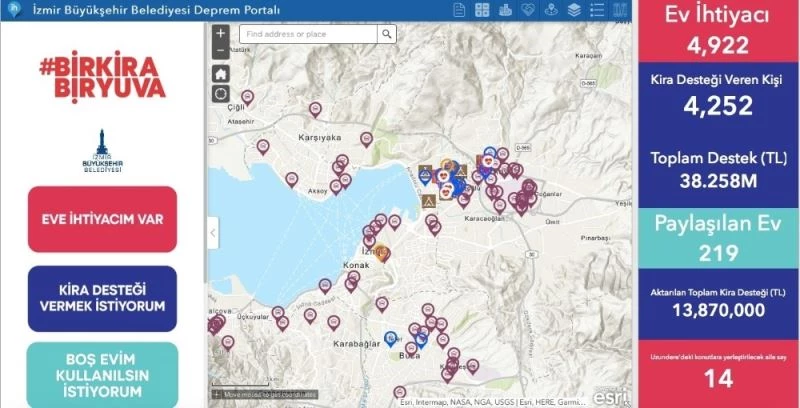Click the find my location button

[x=221, y=94]
